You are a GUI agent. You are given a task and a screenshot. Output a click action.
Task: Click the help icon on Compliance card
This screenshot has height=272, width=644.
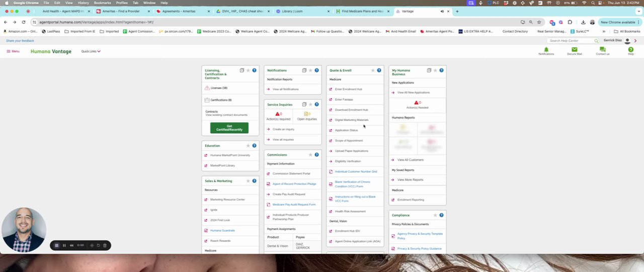tap(441, 215)
